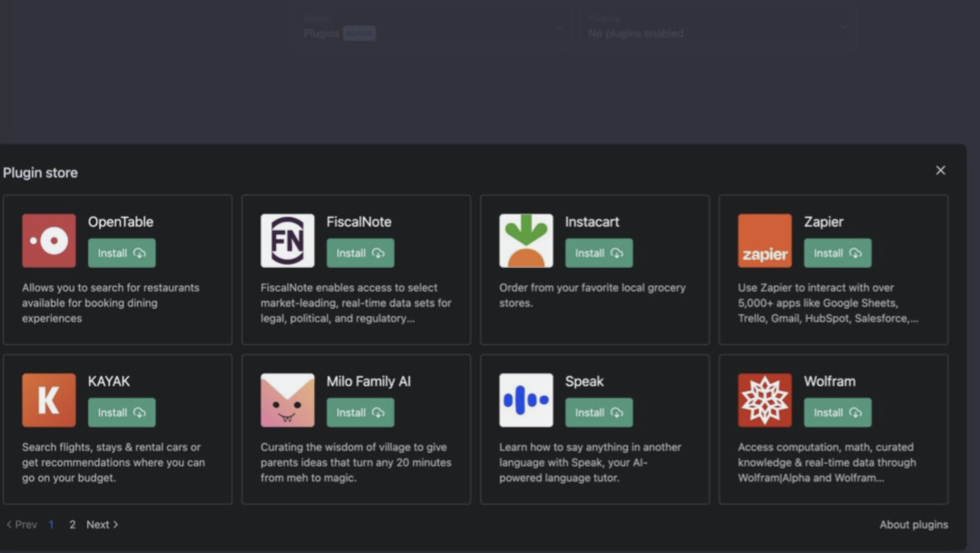Click the Speak plugin title
980x553 pixels.
tap(584, 381)
